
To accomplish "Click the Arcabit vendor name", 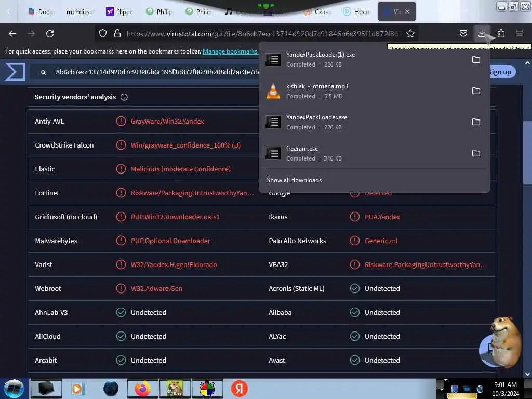I will click(x=46, y=361).
